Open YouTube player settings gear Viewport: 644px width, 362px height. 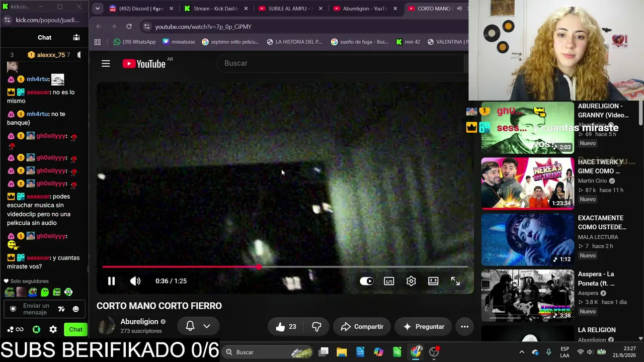coord(411,281)
